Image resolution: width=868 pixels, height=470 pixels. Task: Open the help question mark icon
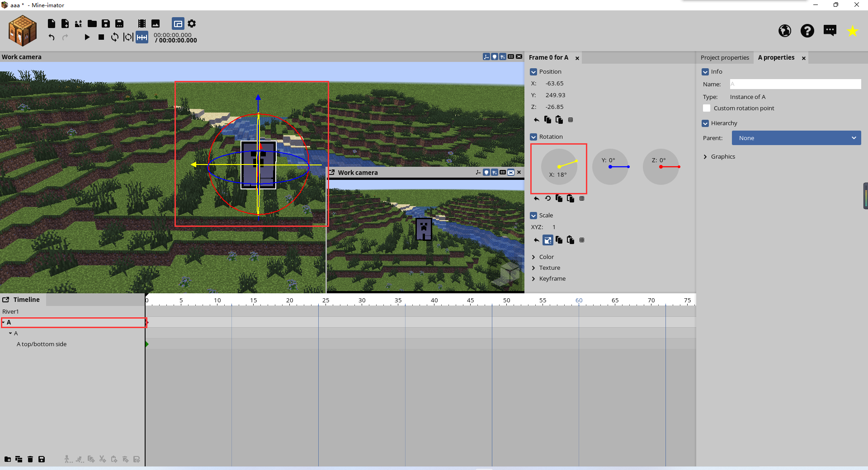(x=807, y=31)
